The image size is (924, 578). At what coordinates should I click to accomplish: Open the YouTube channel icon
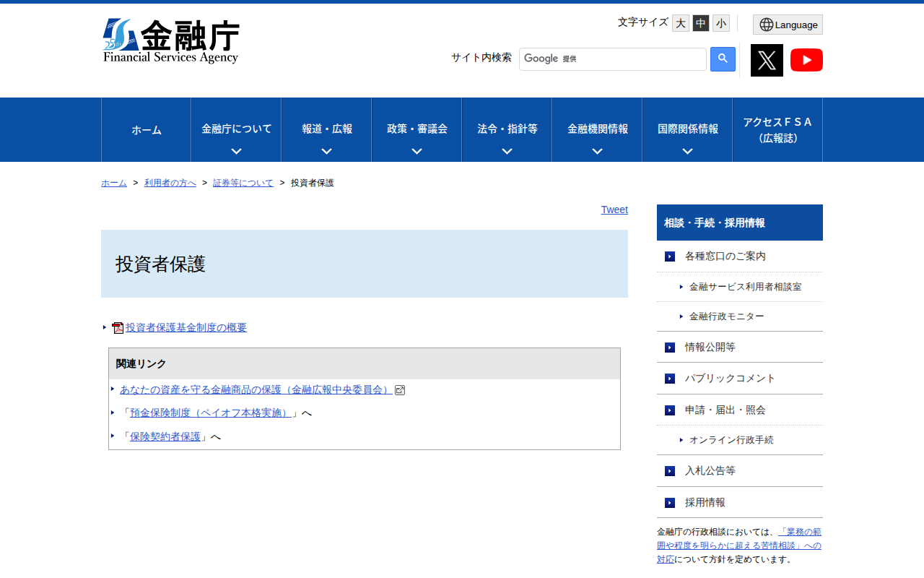[x=806, y=60]
